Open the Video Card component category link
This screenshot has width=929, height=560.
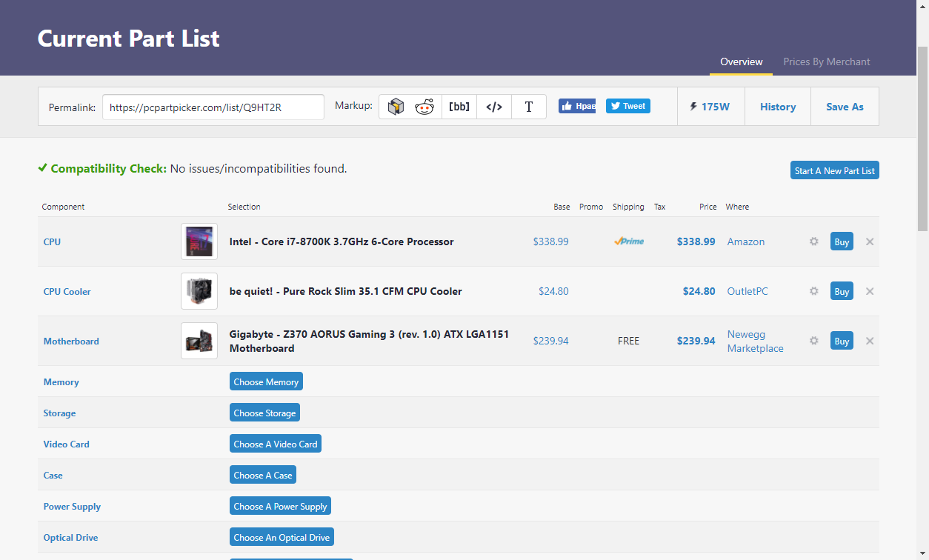coord(66,444)
